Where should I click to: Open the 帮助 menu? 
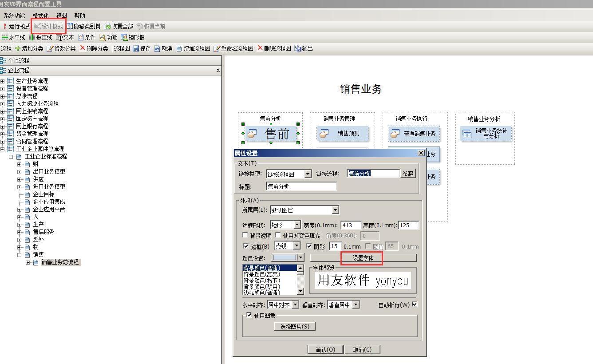click(79, 16)
